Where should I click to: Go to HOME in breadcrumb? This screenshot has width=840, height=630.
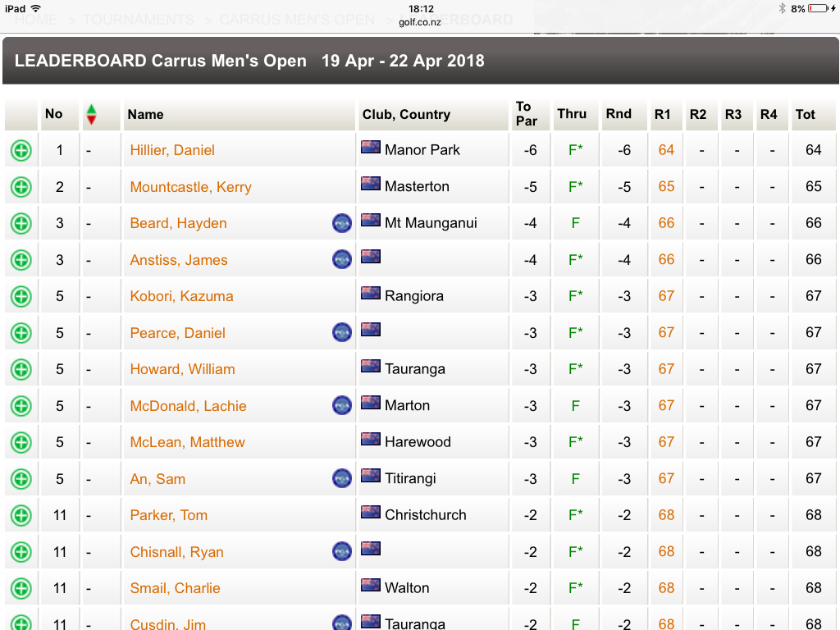[36, 20]
